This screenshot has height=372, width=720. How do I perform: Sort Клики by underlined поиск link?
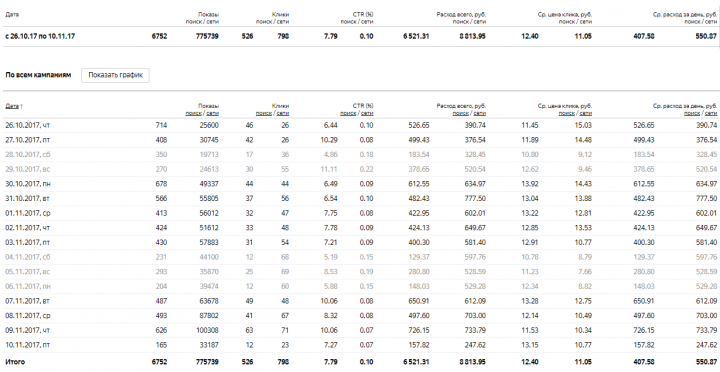(264, 113)
